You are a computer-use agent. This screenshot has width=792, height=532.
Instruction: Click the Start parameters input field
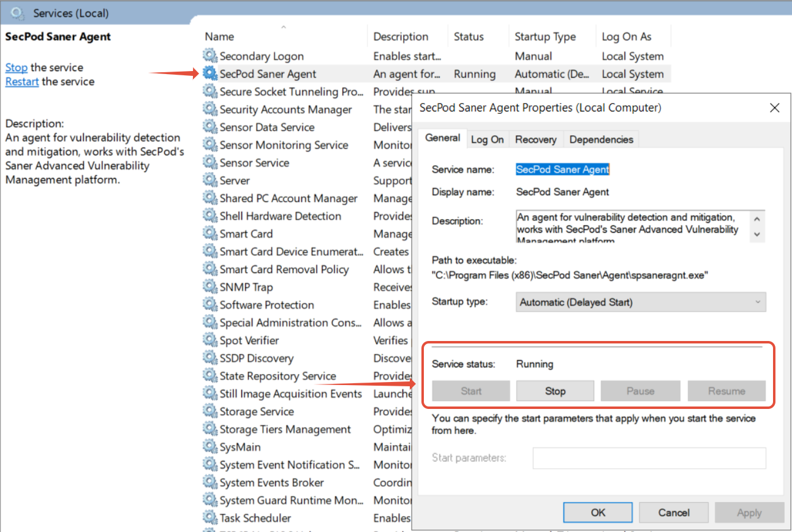pos(649,458)
